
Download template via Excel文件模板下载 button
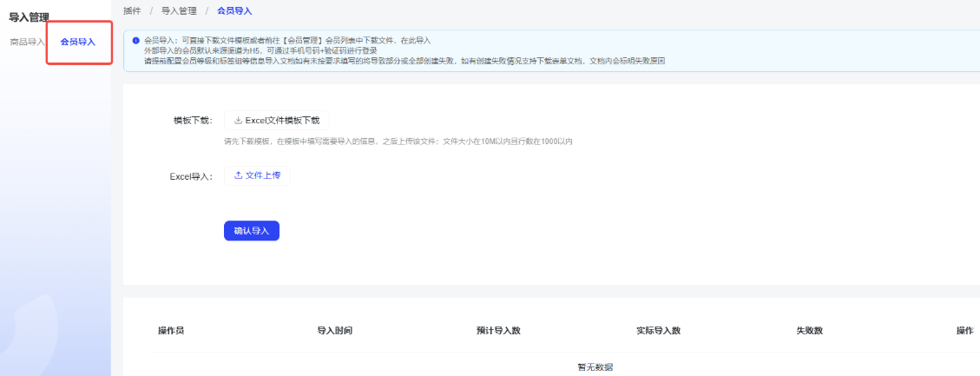[276, 121]
